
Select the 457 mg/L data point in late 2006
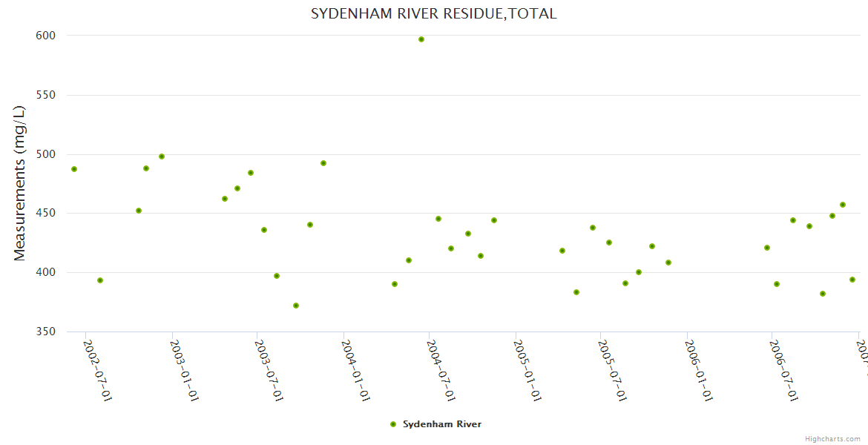[843, 205]
